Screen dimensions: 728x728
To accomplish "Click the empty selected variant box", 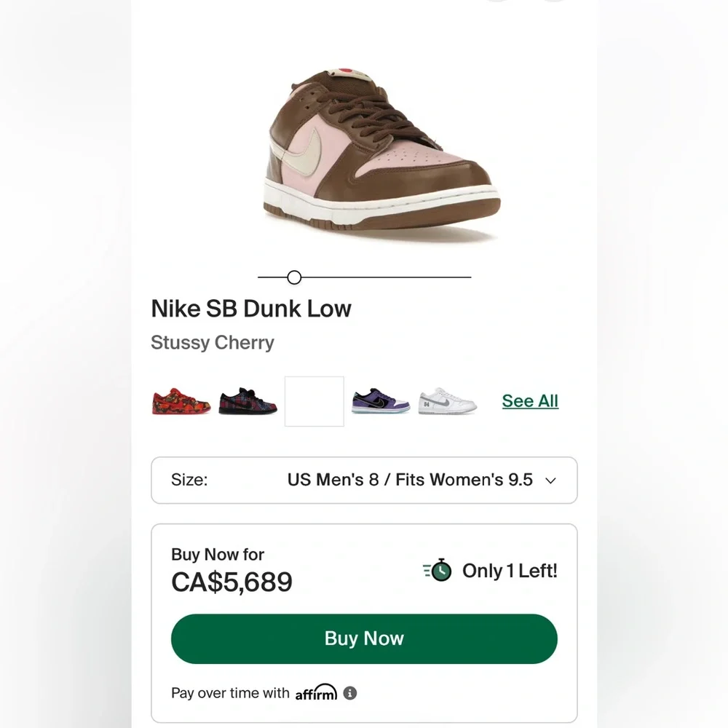I will (x=314, y=401).
